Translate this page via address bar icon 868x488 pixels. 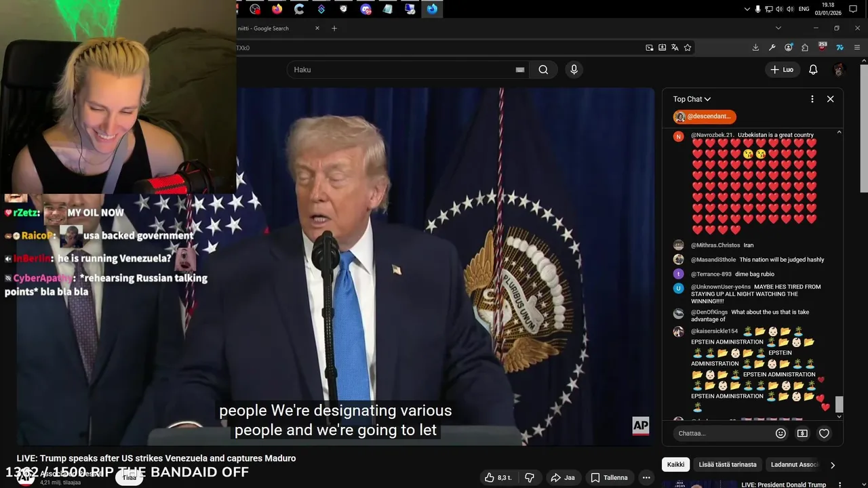(x=675, y=47)
